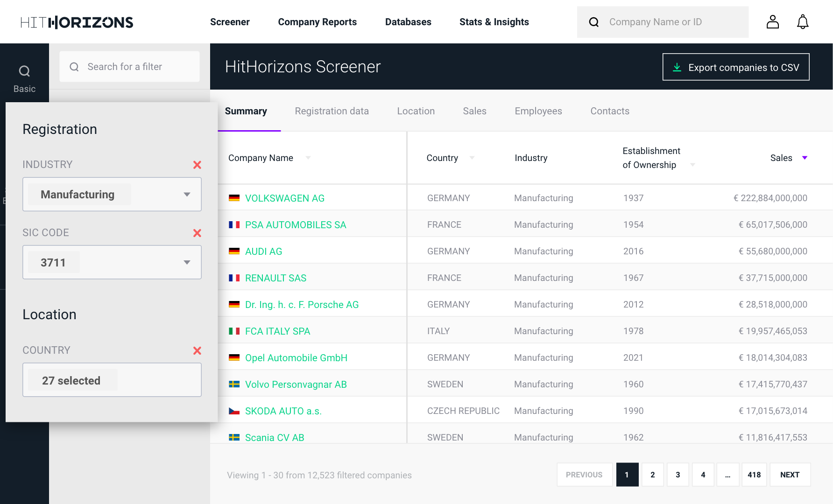
Task: Open the notifications bell
Action: point(803,21)
